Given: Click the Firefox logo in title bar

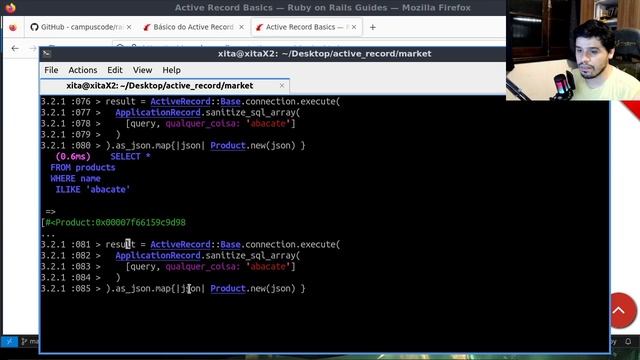Looking at the screenshot, I should (10, 8).
